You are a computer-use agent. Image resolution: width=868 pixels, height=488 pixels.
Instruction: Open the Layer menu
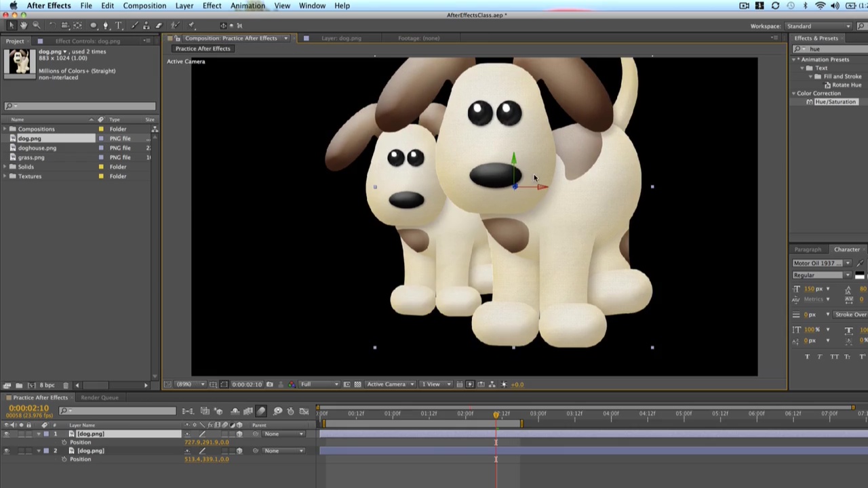point(184,5)
